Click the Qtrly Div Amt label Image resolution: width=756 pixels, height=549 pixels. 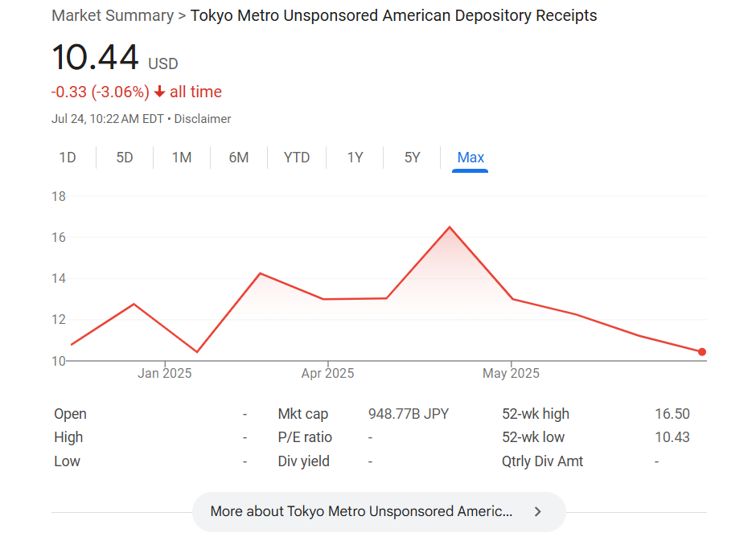point(542,461)
